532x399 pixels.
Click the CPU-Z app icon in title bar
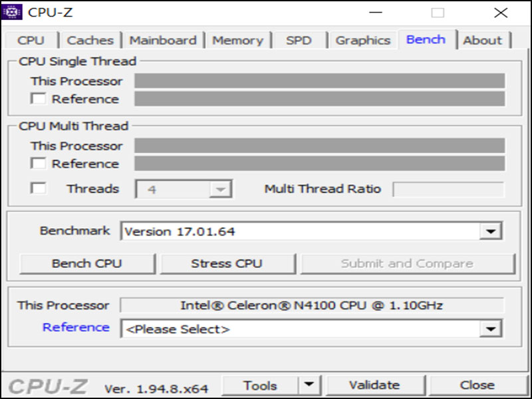click(12, 12)
